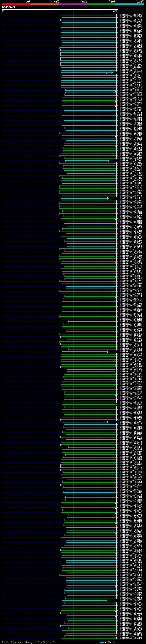Select the UniRef100_A9S9B1 label
The height and width of the screenshot is (644, 146).
pyautogui.click(x=131, y=67)
